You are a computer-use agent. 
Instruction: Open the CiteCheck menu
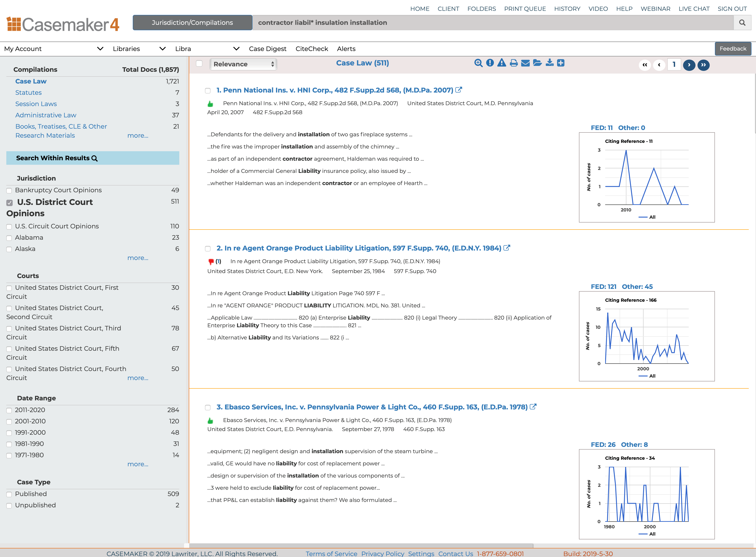coord(312,49)
